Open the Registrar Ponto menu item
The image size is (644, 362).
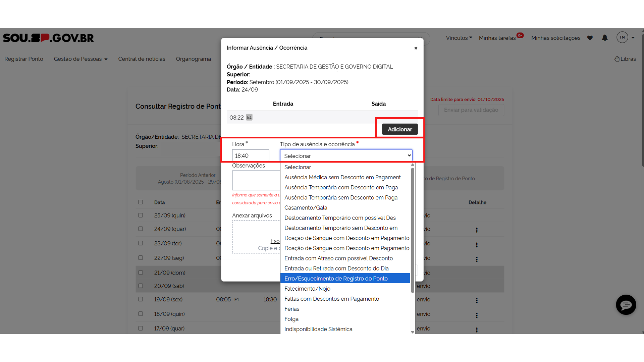click(24, 59)
